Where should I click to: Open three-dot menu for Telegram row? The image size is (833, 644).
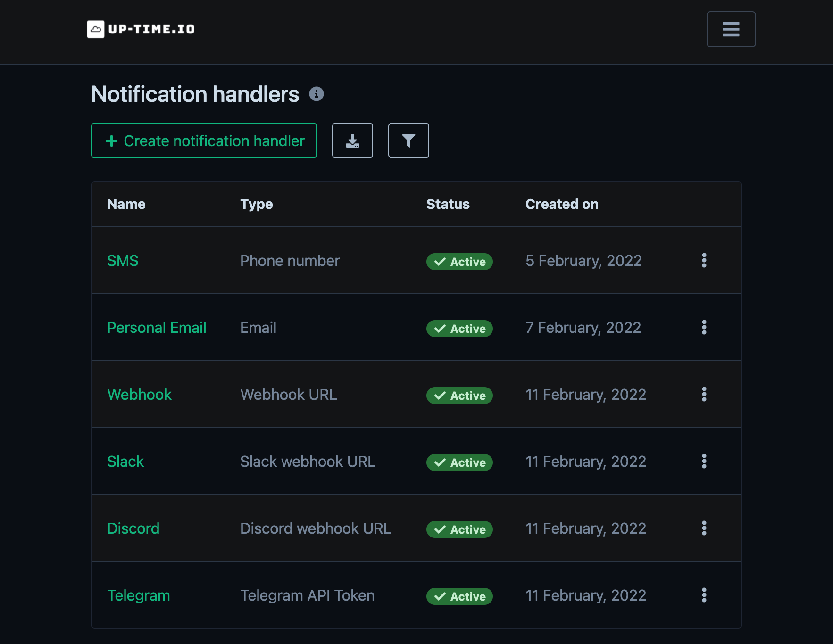click(704, 595)
